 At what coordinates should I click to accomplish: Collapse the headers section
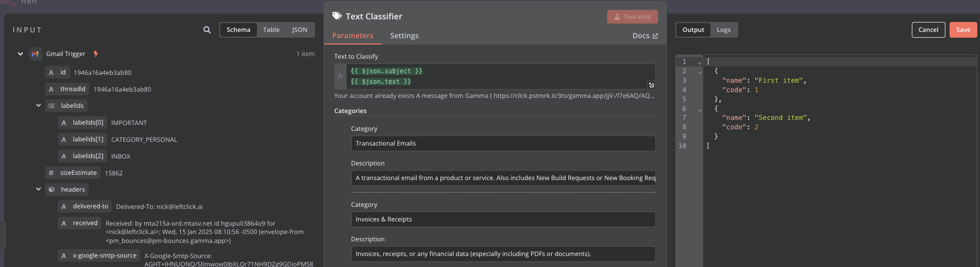tap(38, 189)
